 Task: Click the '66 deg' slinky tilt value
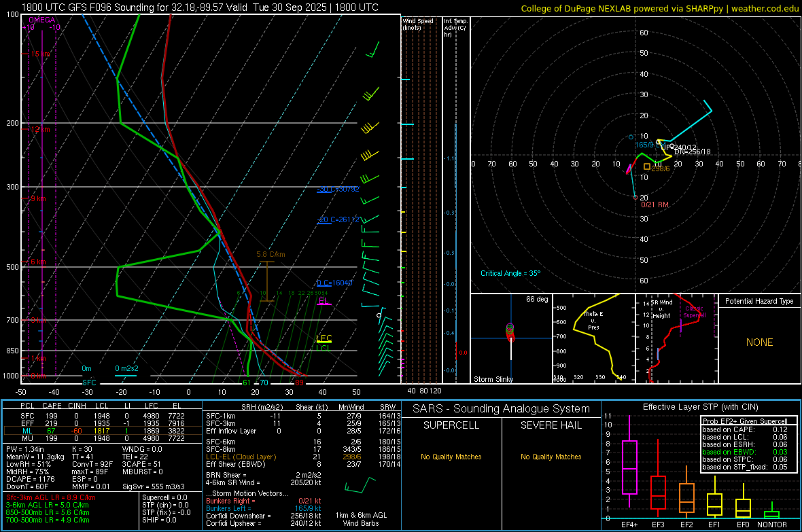point(537,299)
